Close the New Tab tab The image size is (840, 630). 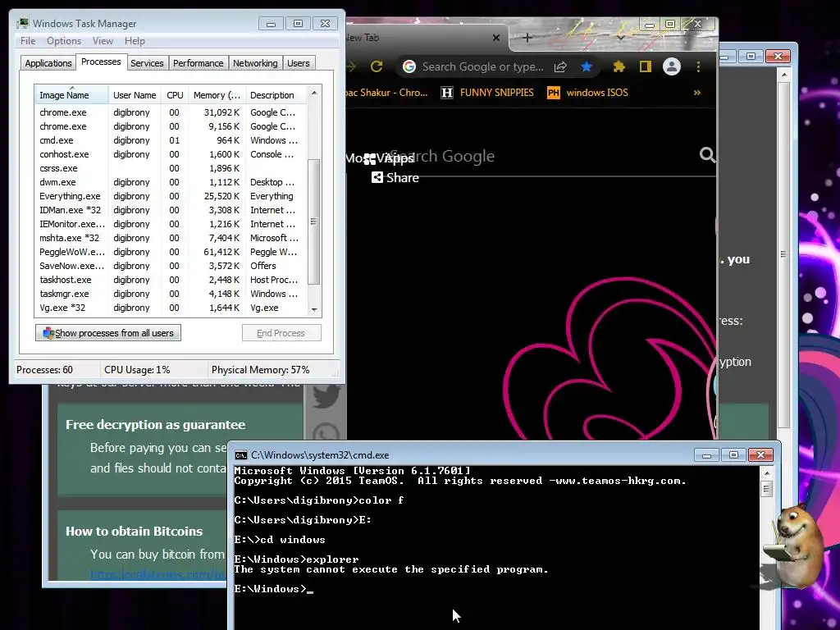click(x=496, y=38)
